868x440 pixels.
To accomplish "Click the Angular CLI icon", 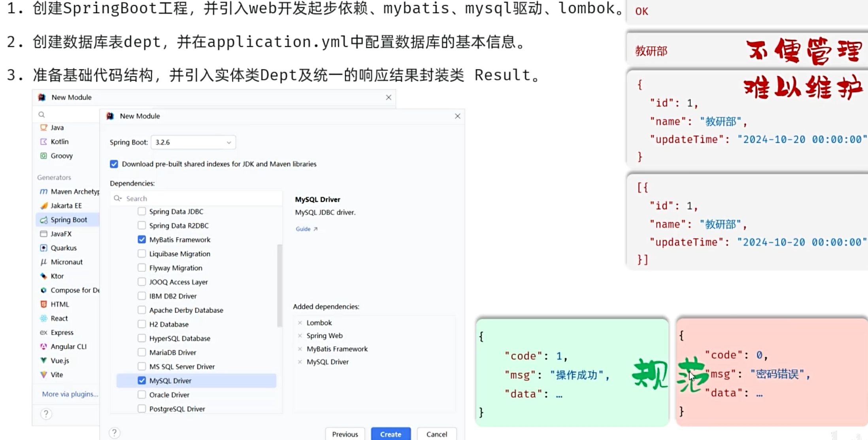I will click(43, 346).
